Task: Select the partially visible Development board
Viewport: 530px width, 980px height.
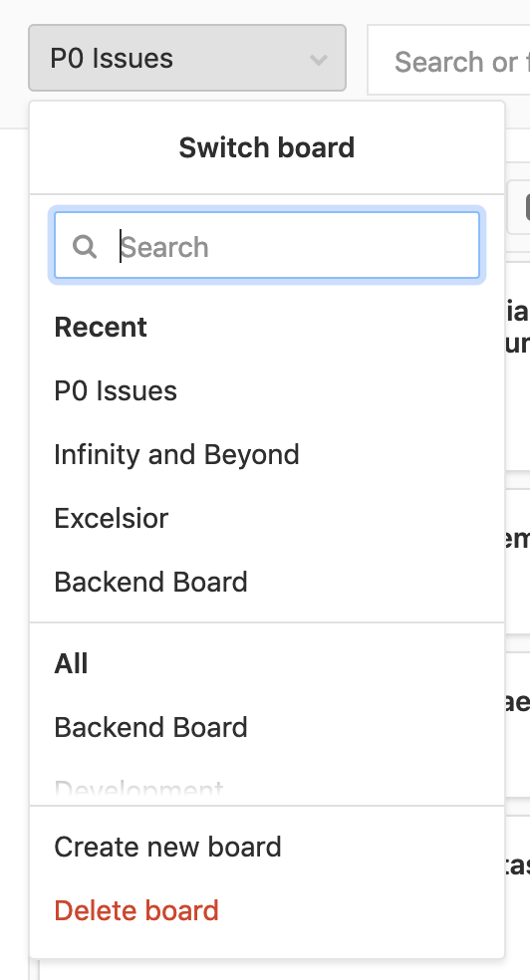Action: pyautogui.click(x=138, y=789)
